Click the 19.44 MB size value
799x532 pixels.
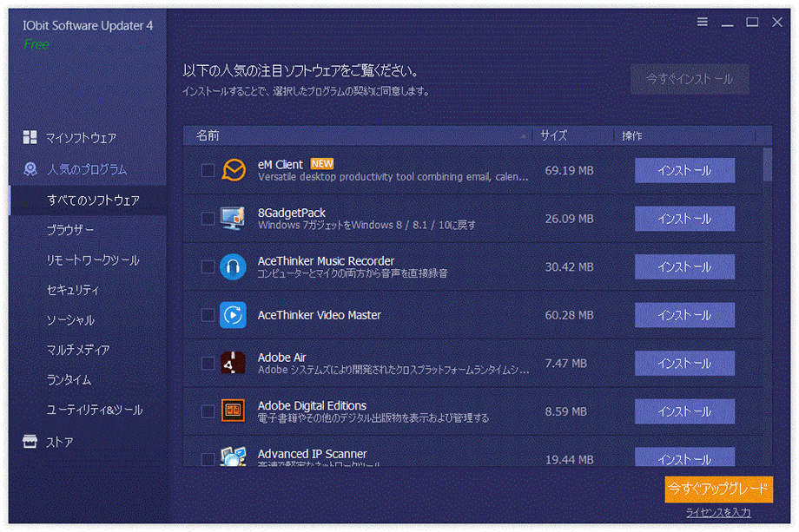[569, 460]
